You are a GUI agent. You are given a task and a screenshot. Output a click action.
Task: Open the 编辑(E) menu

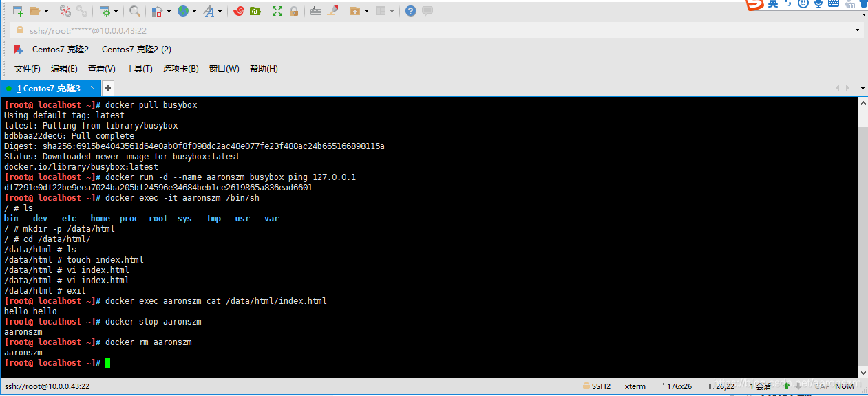(x=64, y=69)
